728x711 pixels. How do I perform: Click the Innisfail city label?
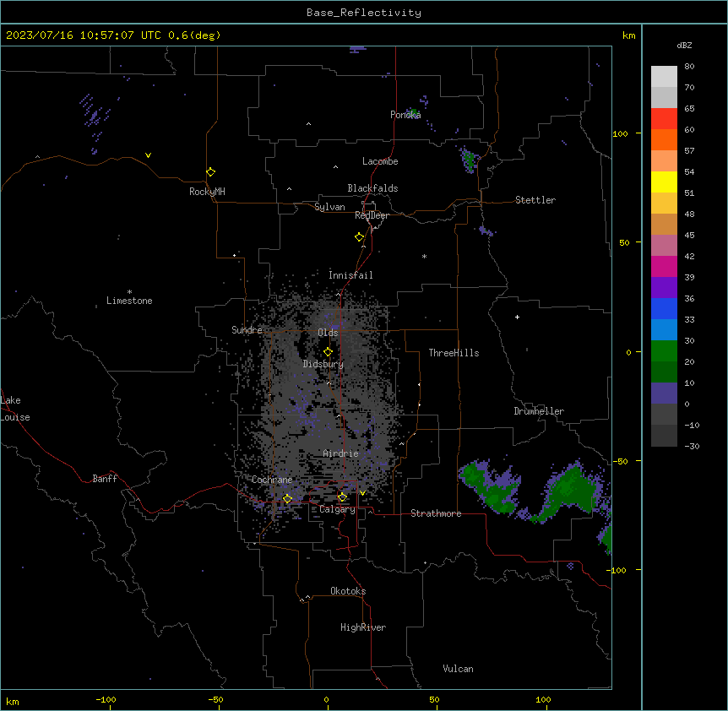pyautogui.click(x=350, y=275)
